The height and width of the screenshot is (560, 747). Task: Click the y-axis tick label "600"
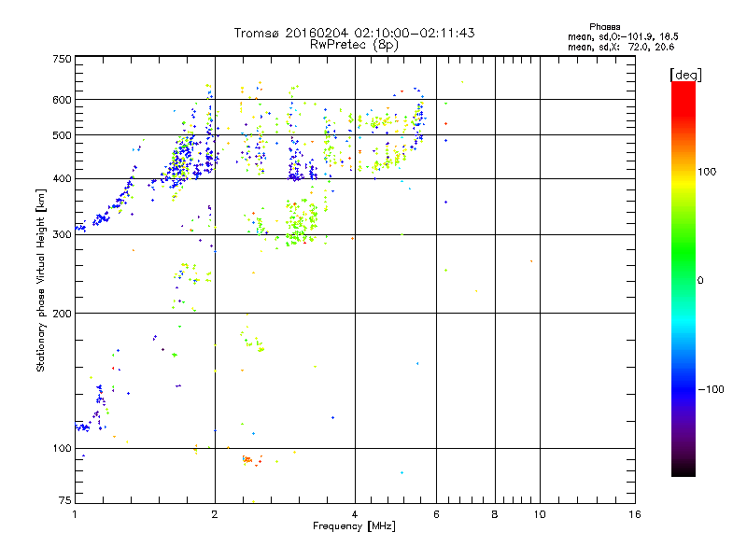coord(62,100)
